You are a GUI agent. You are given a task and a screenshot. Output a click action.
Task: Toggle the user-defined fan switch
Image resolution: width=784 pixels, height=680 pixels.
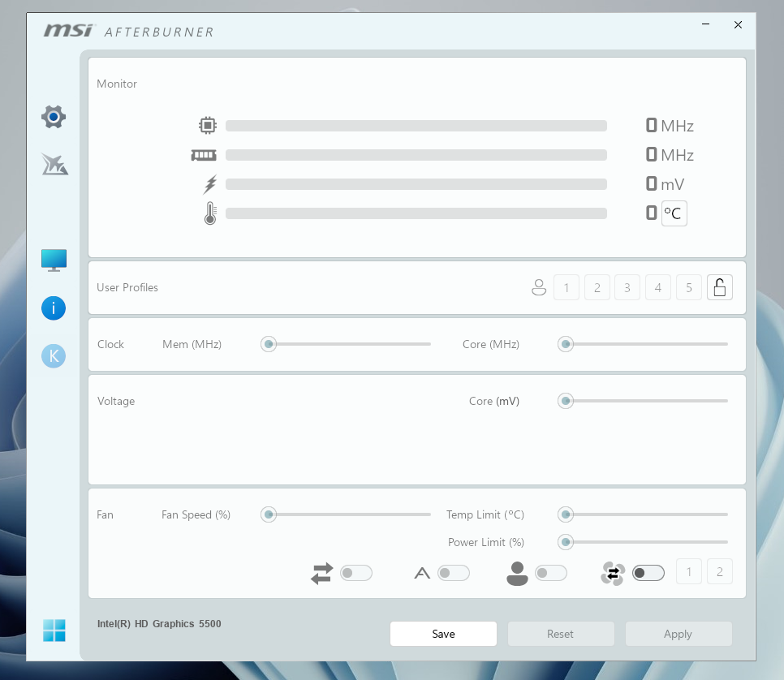(551, 573)
